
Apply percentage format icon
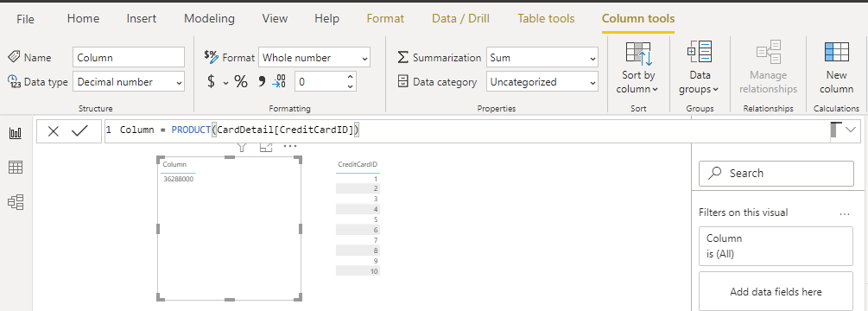[x=241, y=82]
